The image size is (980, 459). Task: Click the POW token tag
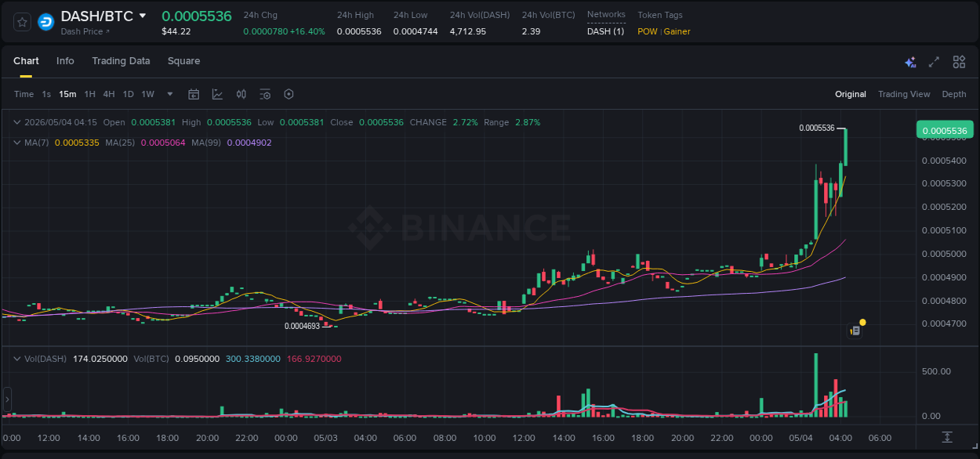coord(648,31)
